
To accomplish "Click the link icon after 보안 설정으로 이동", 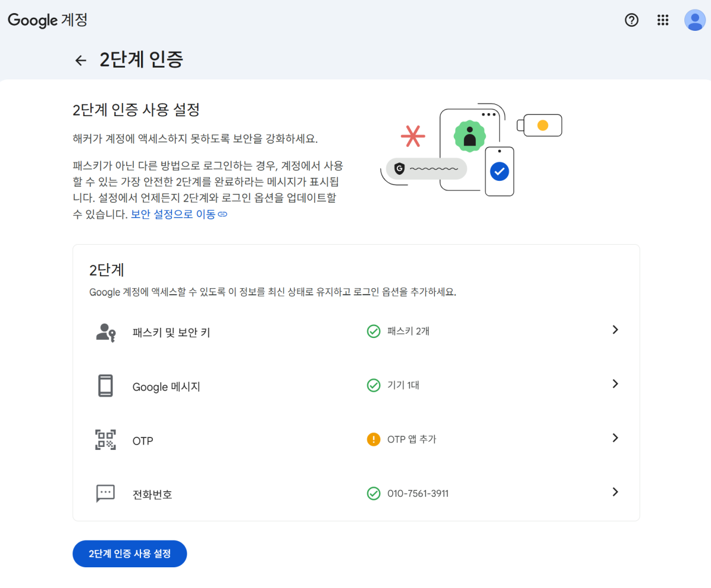I will [223, 214].
